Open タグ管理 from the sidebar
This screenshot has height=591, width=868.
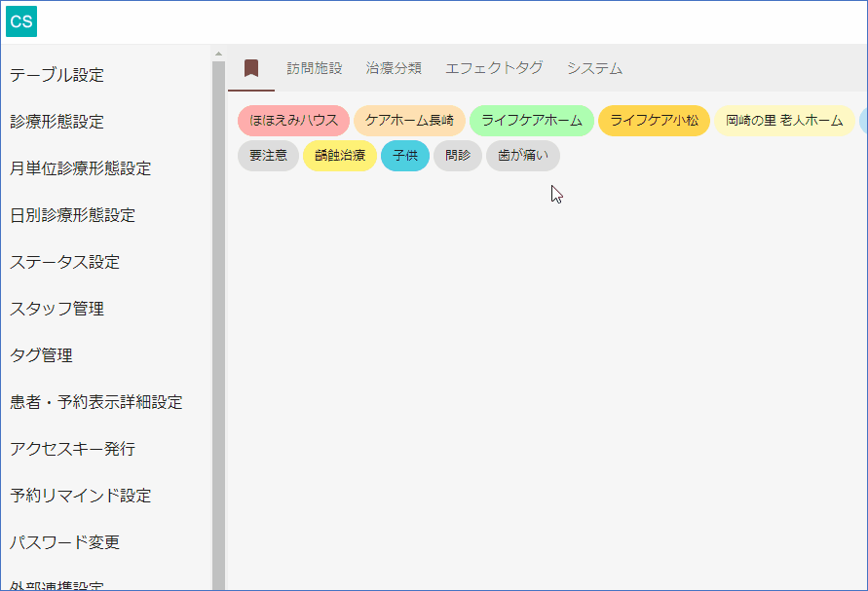pyautogui.click(x=42, y=355)
